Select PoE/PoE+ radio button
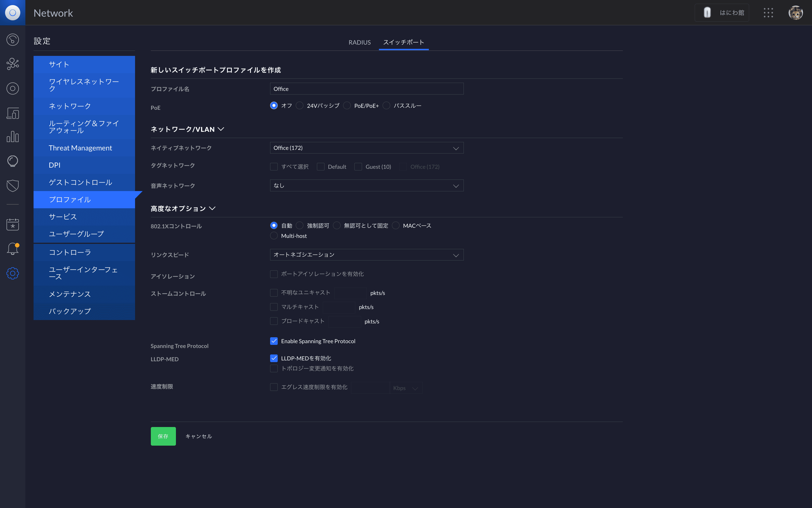This screenshot has height=508, width=812. 347,106
